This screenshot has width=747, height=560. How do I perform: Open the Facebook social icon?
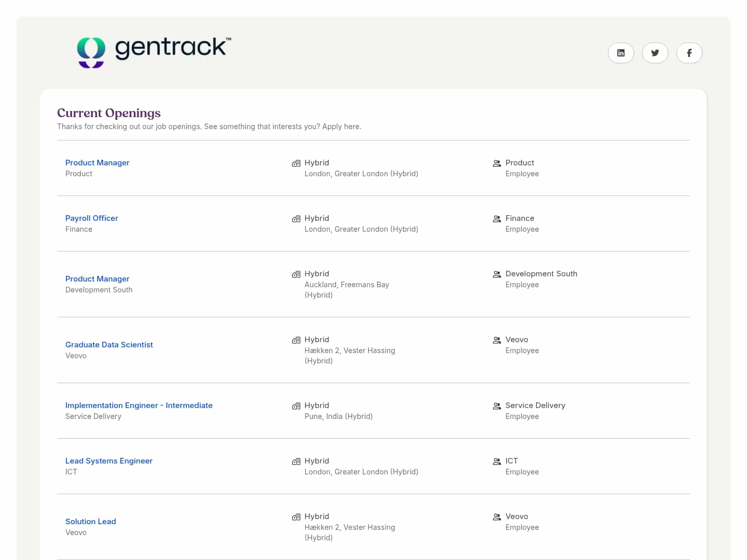coord(689,53)
